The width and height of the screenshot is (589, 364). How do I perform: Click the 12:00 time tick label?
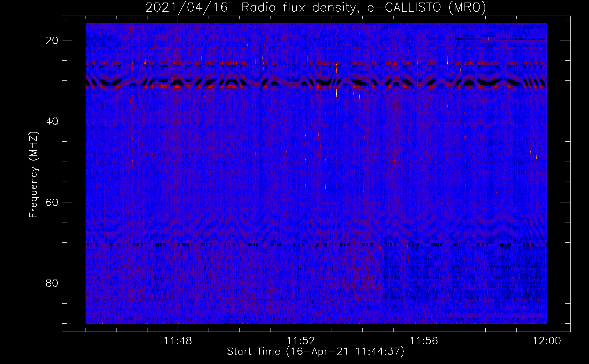pyautogui.click(x=547, y=341)
